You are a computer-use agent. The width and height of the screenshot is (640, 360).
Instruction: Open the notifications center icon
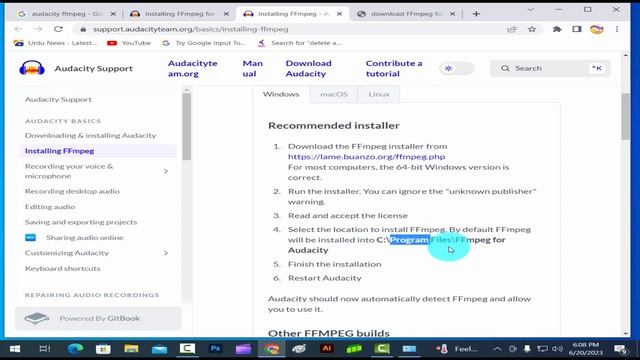click(620, 349)
